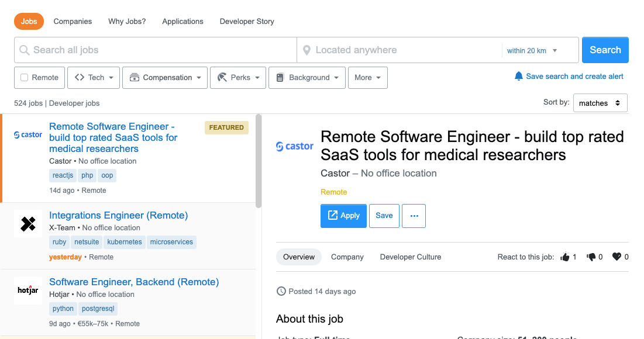Open the within 20 km distance dropdown

[532, 50]
